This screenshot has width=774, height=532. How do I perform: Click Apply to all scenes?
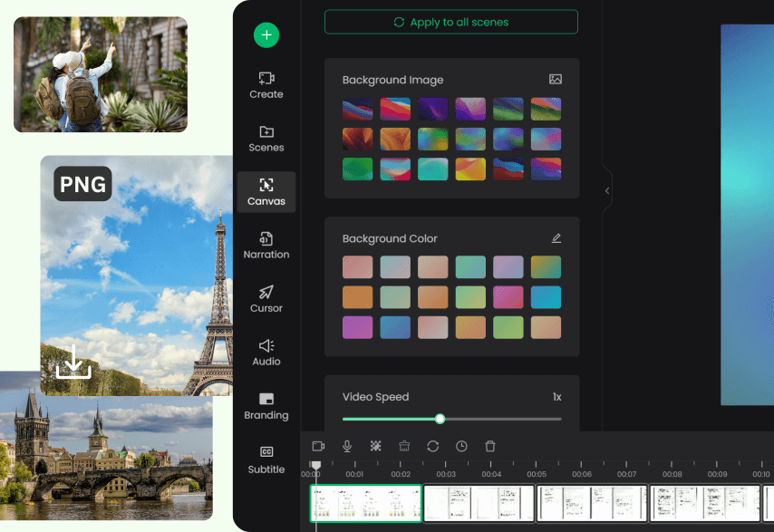(x=450, y=21)
